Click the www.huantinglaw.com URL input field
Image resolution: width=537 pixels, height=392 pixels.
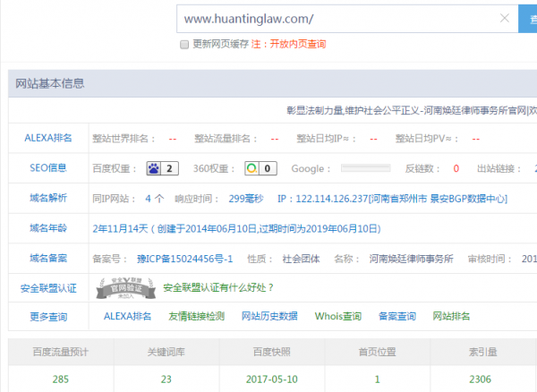pyautogui.click(x=347, y=19)
